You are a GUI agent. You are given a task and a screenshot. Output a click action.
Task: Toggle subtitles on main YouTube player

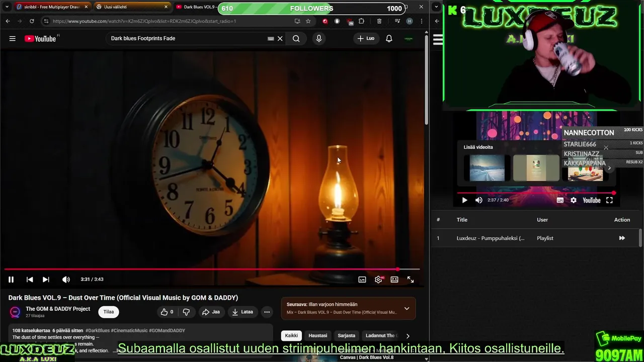pos(362,280)
